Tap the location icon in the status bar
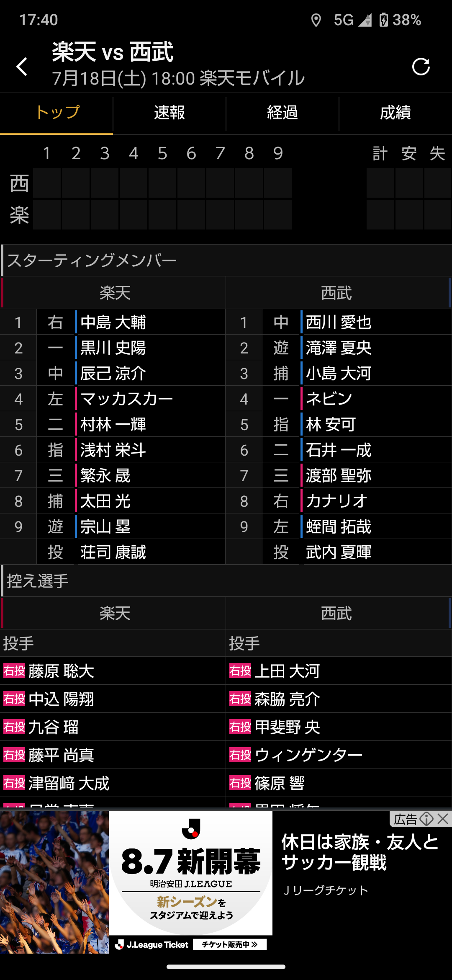Screen dimensions: 452x980 (316, 20)
